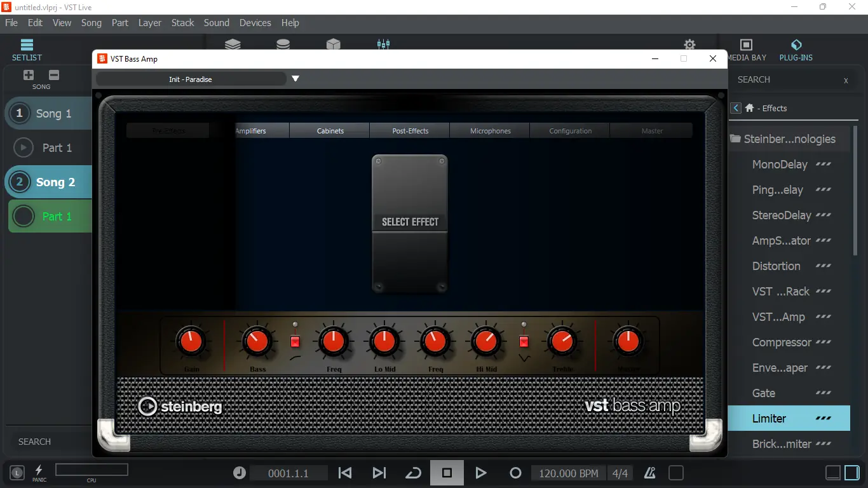Click the stacked layers icon in the top toolbar

pos(233,44)
